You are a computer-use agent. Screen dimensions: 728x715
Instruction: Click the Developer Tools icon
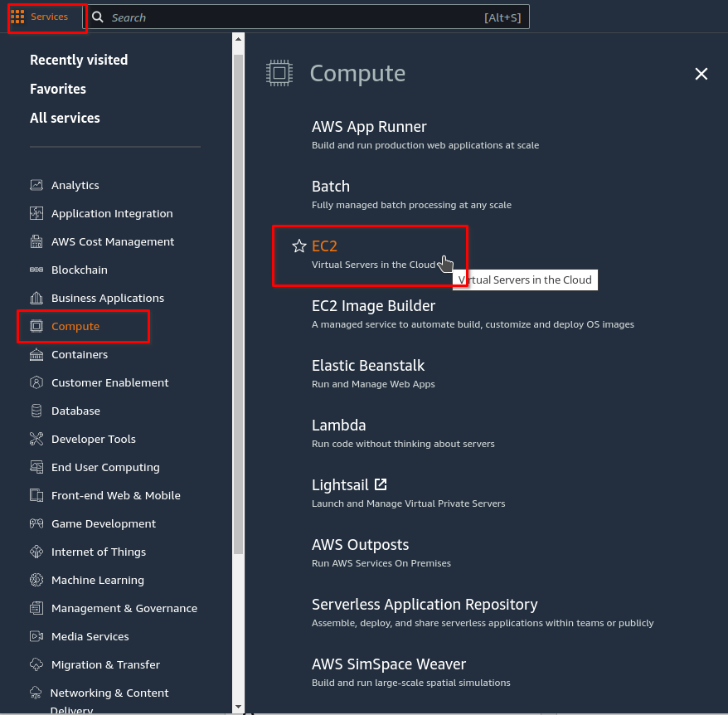pos(36,439)
